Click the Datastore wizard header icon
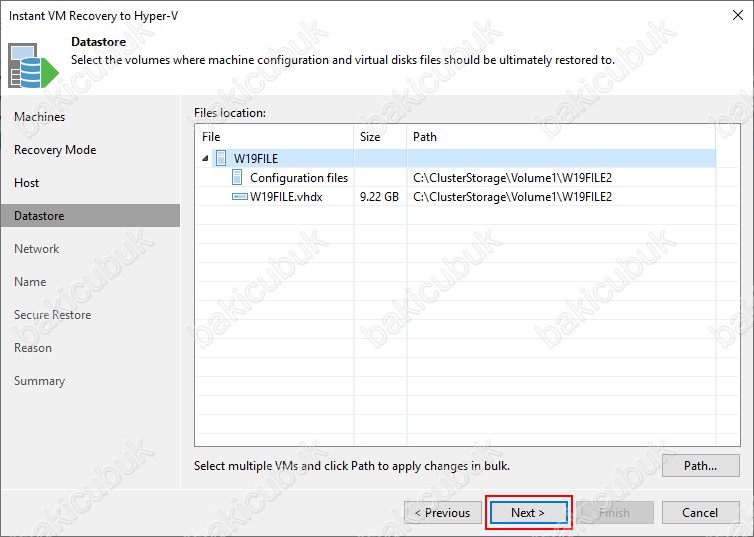 (33, 66)
